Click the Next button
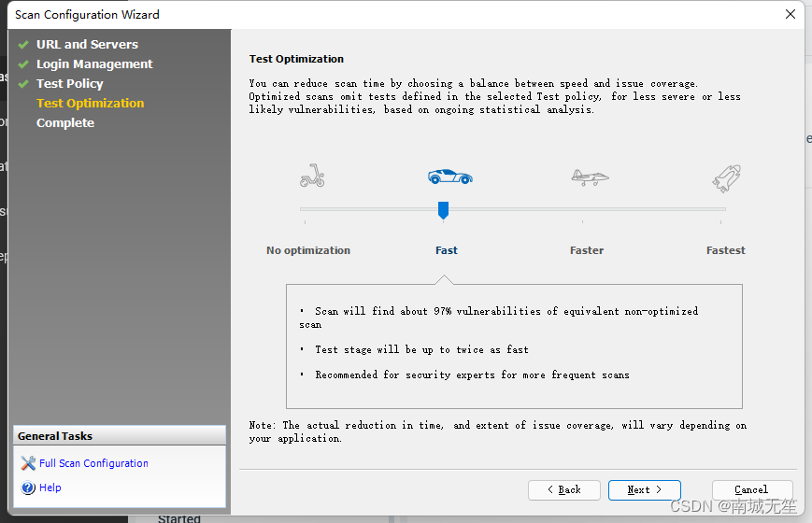 pos(644,490)
